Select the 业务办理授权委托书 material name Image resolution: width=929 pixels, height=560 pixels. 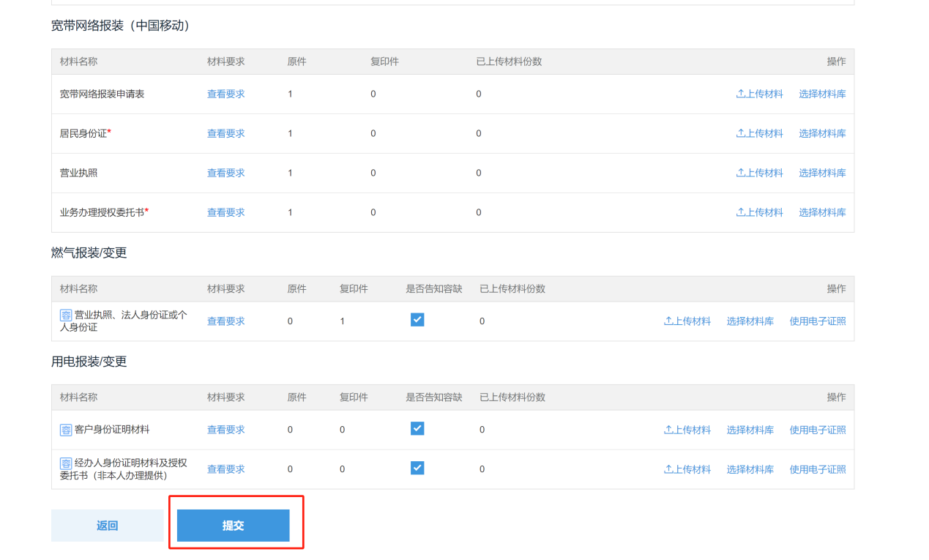coord(102,212)
